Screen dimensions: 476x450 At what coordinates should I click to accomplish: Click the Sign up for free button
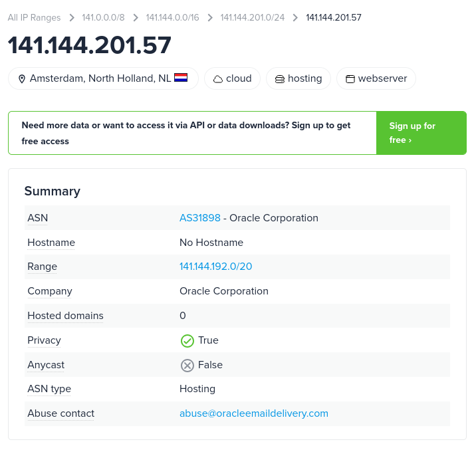pyautogui.click(x=421, y=133)
